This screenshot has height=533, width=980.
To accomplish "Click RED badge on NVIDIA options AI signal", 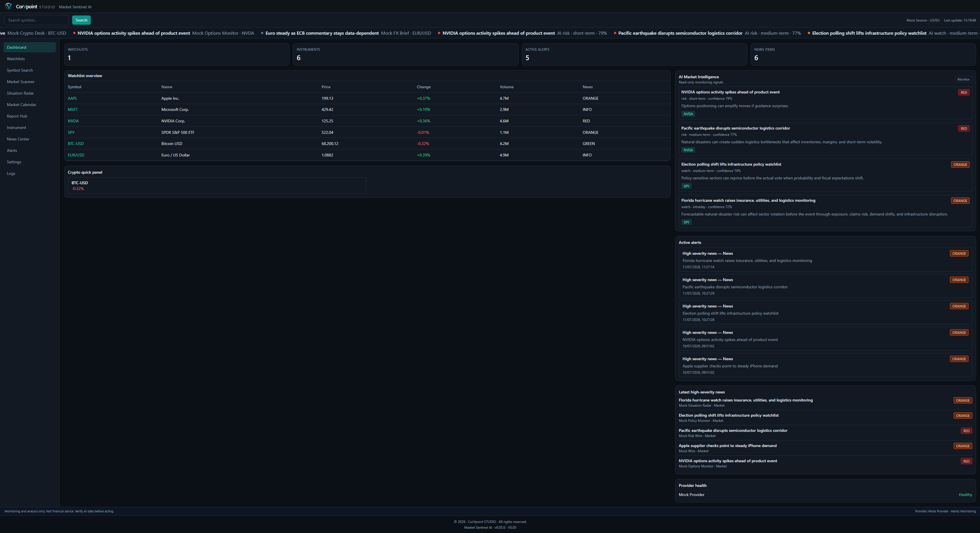I will (964, 93).
